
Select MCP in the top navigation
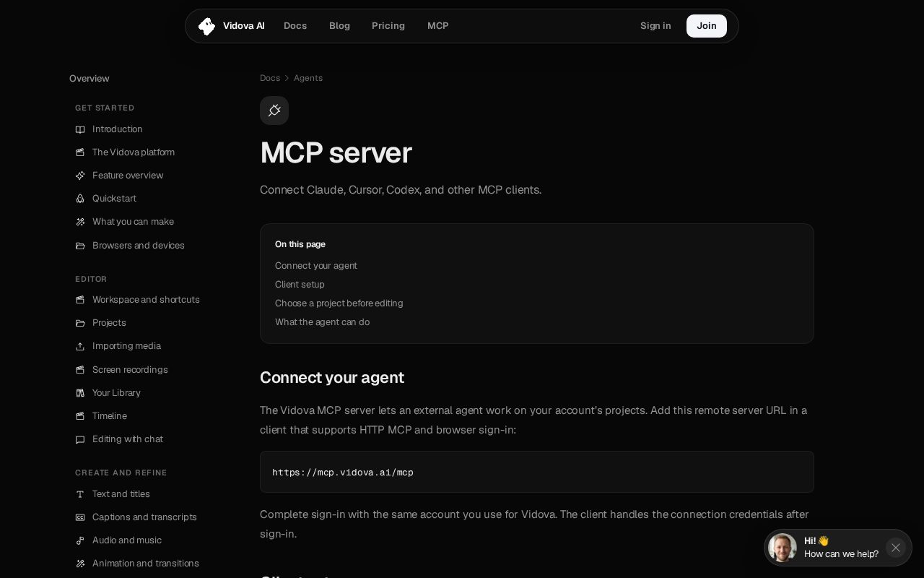tap(438, 26)
